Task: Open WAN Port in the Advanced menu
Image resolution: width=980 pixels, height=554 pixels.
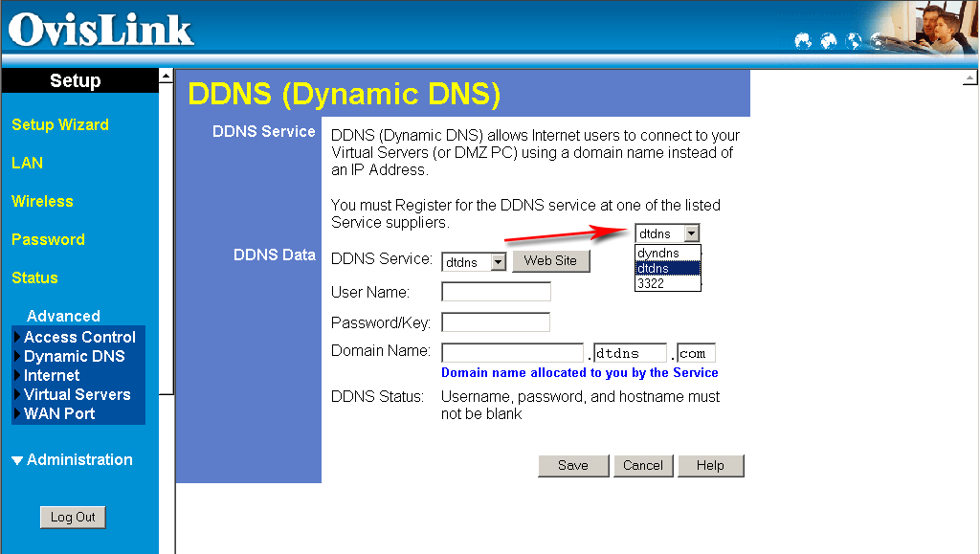Action: pos(59,413)
